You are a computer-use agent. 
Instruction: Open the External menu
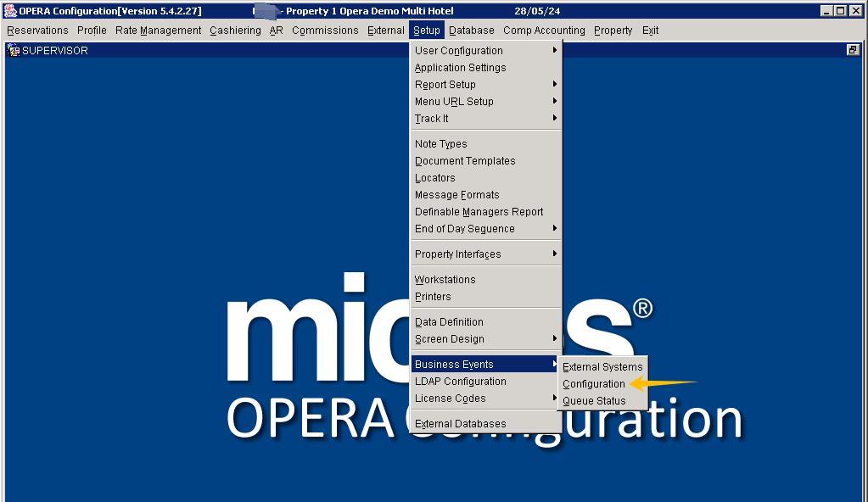386,31
